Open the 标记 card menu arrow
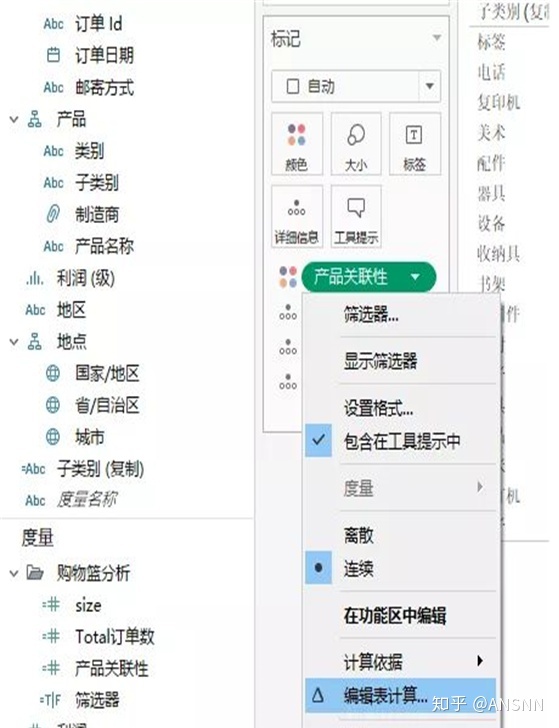The image size is (559, 728). (436, 38)
